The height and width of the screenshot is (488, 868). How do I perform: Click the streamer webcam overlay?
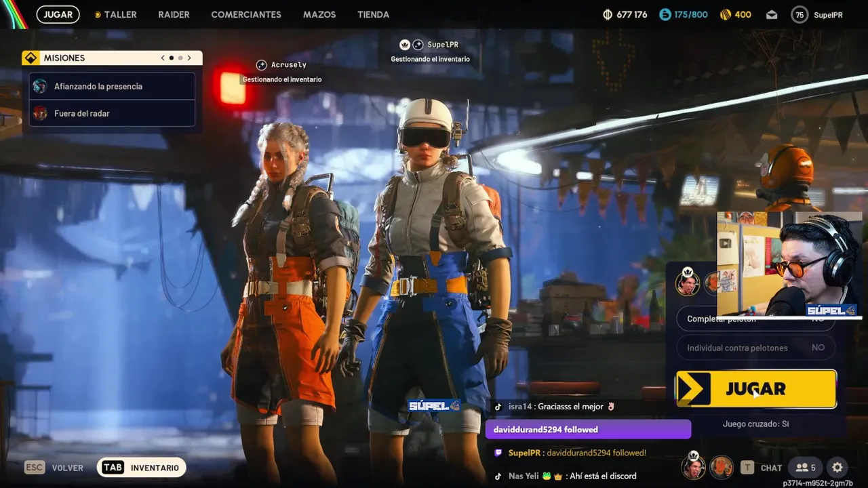789,264
